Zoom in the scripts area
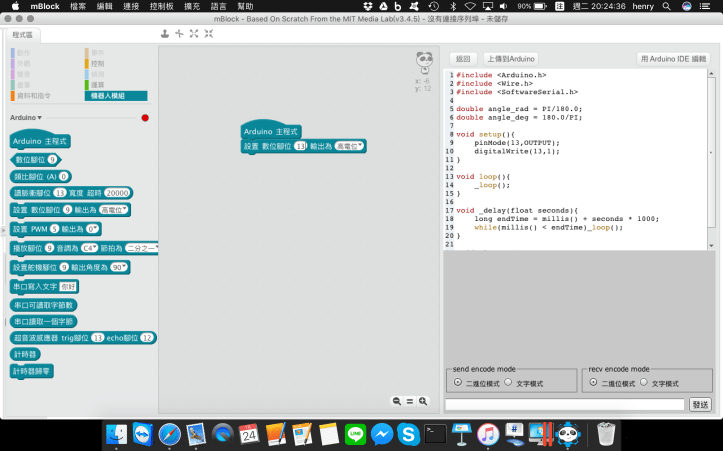This screenshot has width=723, height=451. (423, 401)
